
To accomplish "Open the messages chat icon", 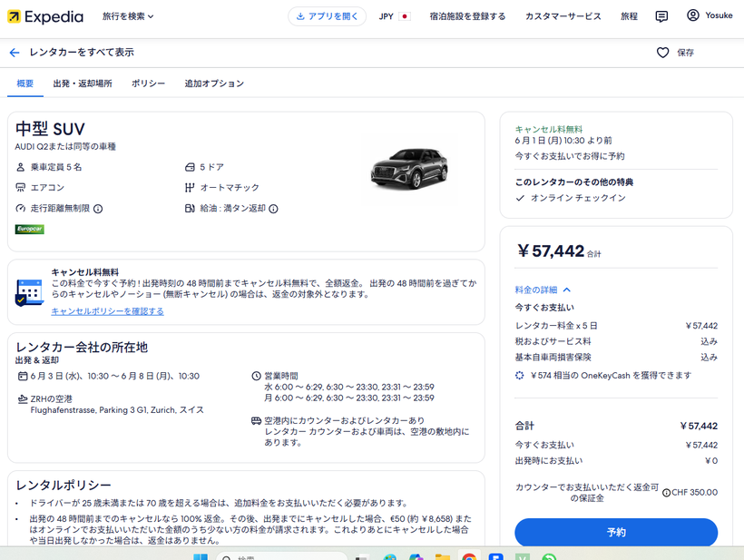I will click(661, 16).
